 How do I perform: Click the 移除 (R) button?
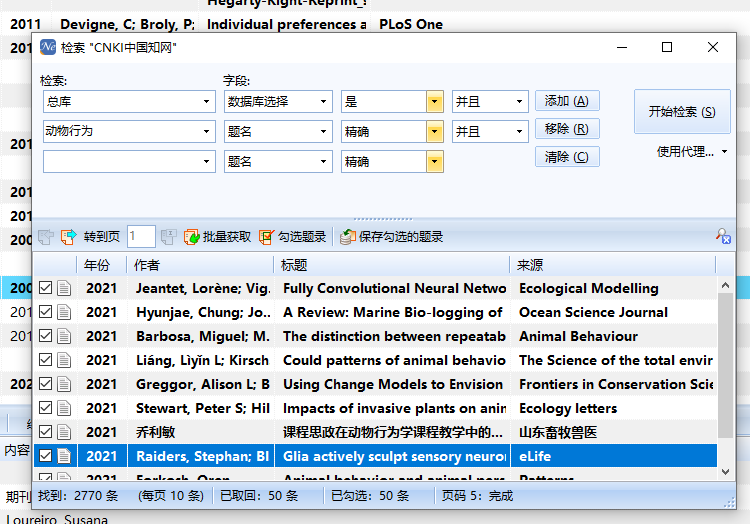tap(567, 129)
